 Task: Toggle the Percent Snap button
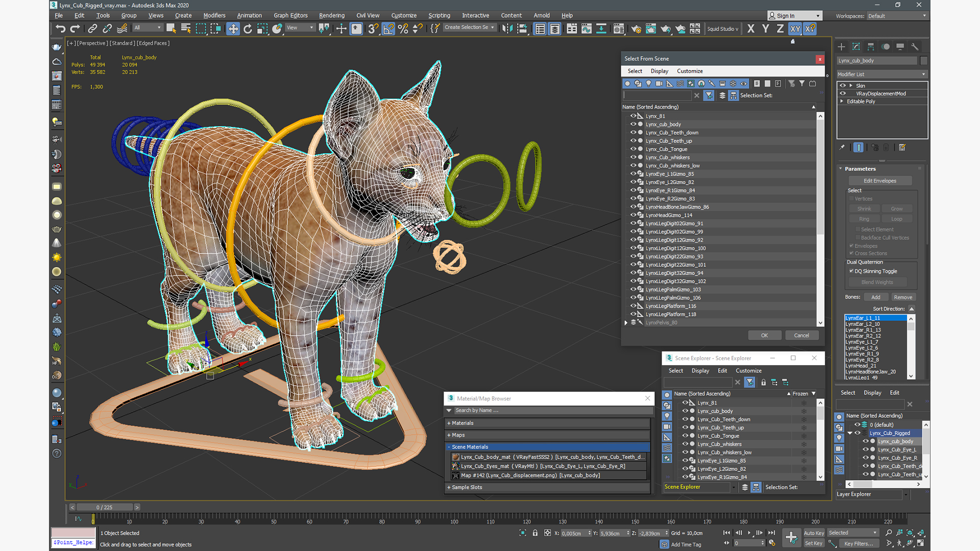[x=403, y=29]
